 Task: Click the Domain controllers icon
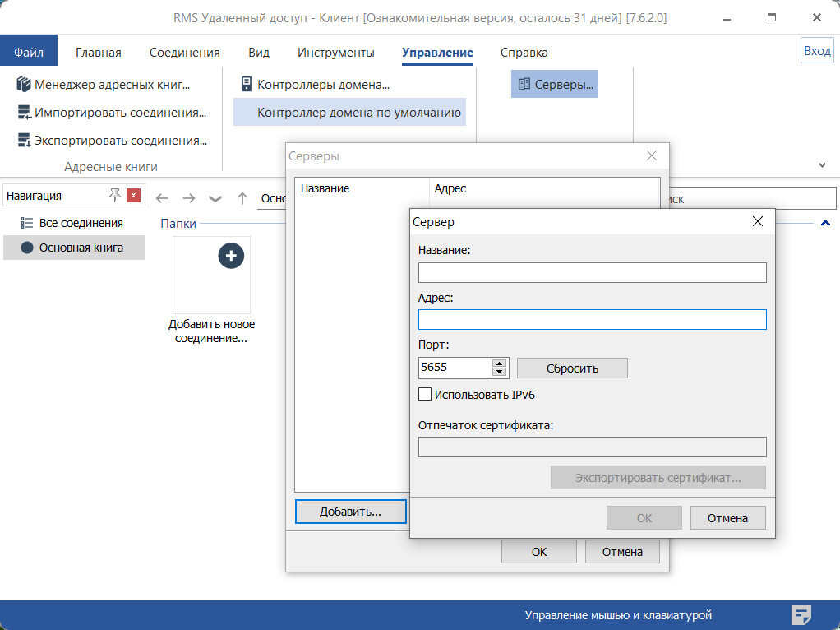(246, 84)
